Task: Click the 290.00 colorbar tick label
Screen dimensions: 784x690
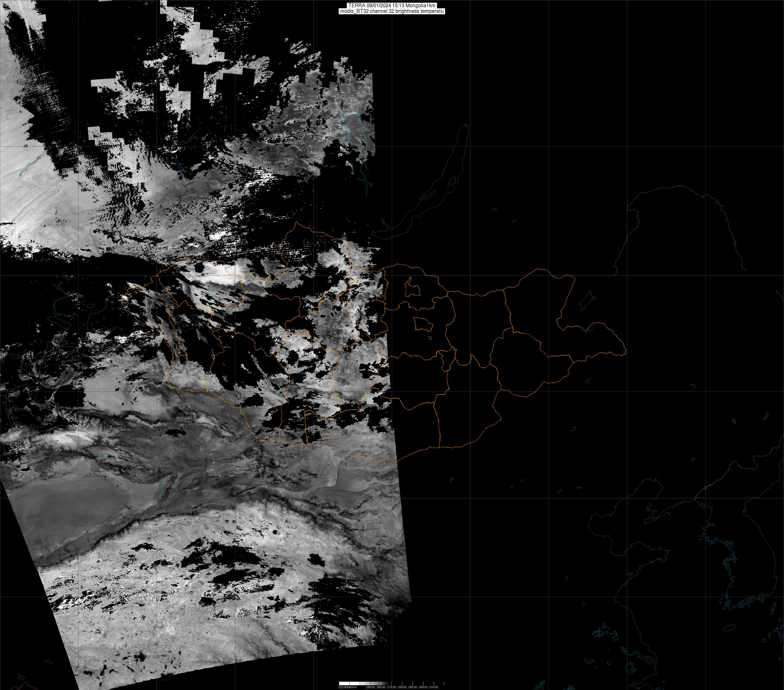Action: coord(413,687)
